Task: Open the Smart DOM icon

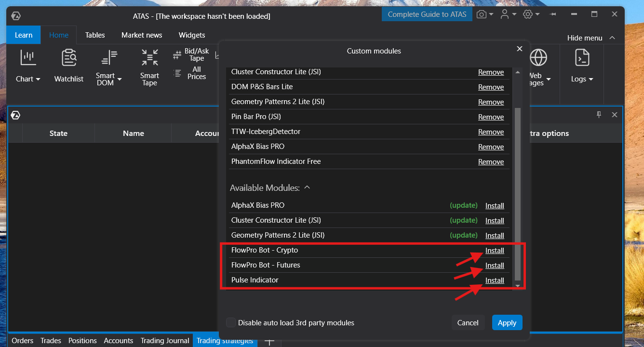Action: pos(109,58)
